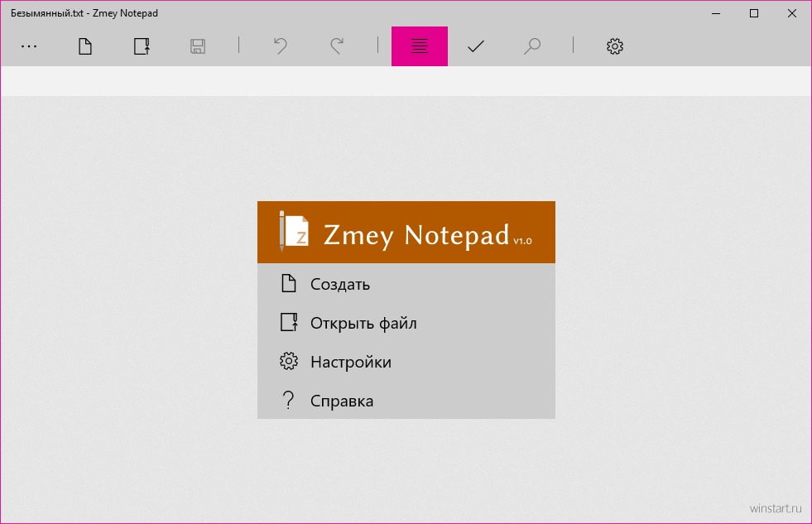812x524 pixels.
Task: Maximize the Zmey Notepad window
Action: [x=754, y=13]
